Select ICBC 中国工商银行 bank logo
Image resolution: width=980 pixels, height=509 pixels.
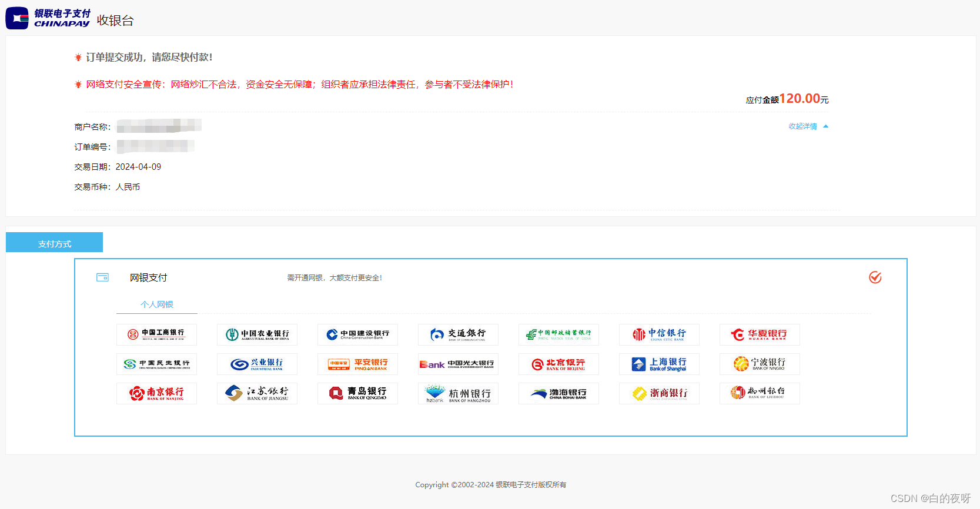click(156, 334)
